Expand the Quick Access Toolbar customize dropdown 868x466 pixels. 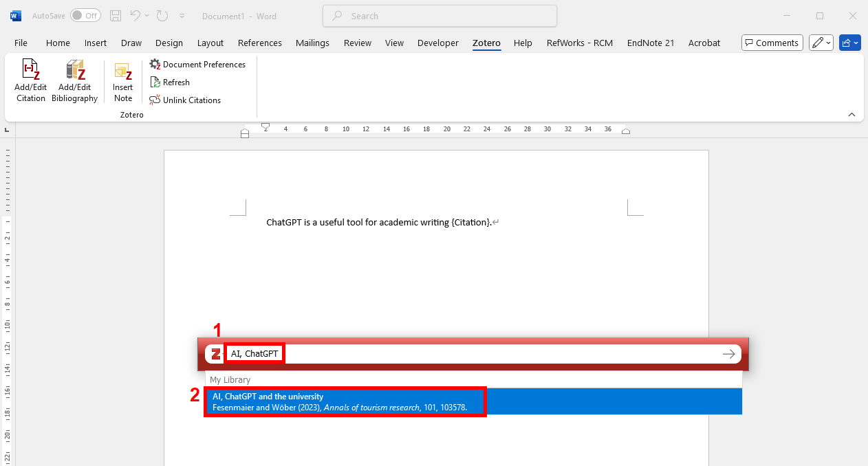coord(182,16)
